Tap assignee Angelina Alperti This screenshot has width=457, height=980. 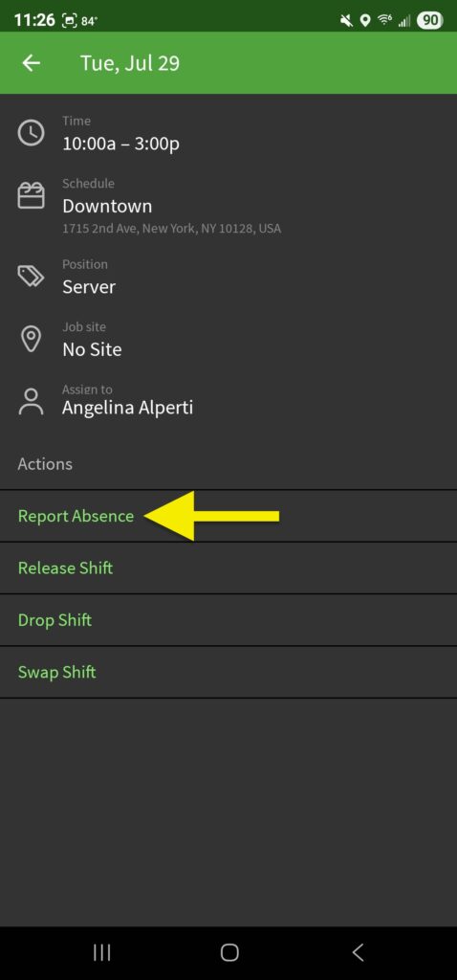click(x=127, y=408)
